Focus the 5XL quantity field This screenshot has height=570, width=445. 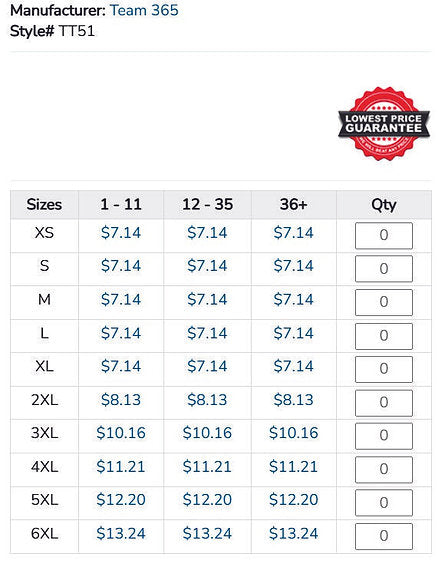click(384, 503)
